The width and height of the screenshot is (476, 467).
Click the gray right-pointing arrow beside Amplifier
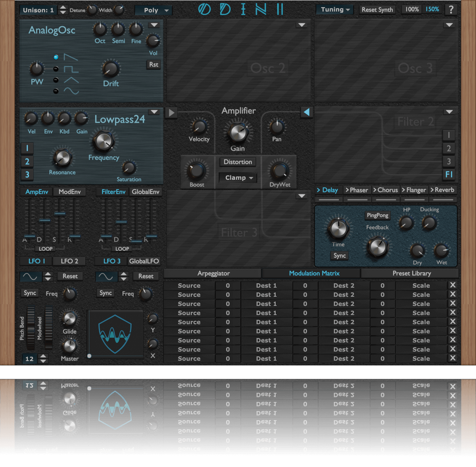click(171, 112)
